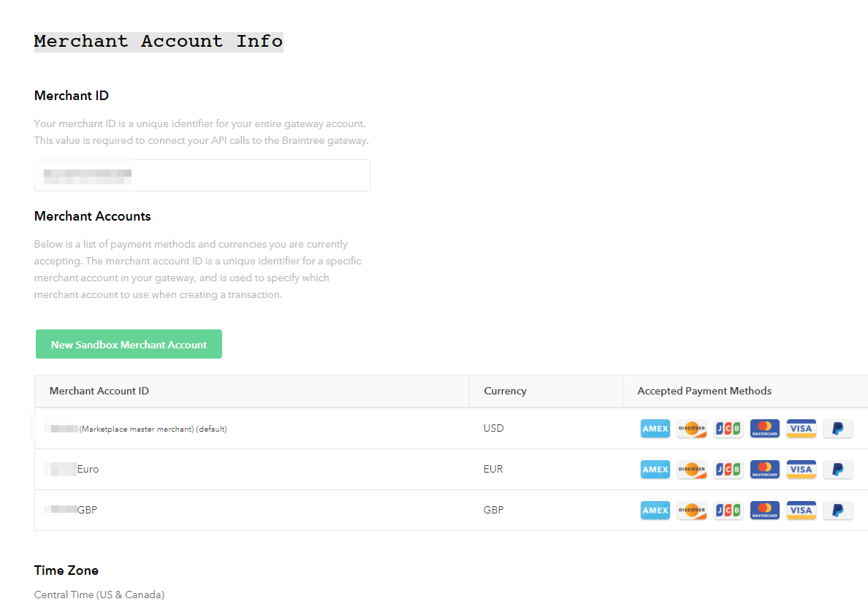
Task: Click the JCB icon in the USD row
Action: pyautogui.click(x=728, y=429)
